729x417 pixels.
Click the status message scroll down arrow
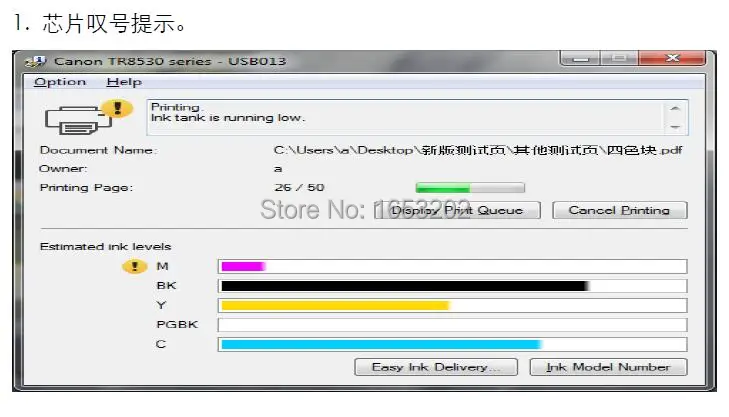point(675,126)
